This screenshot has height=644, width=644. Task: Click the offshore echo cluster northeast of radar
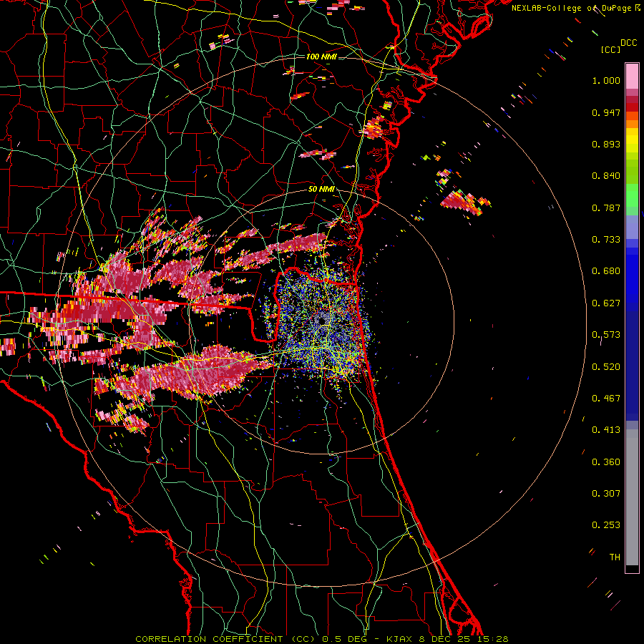click(465, 203)
